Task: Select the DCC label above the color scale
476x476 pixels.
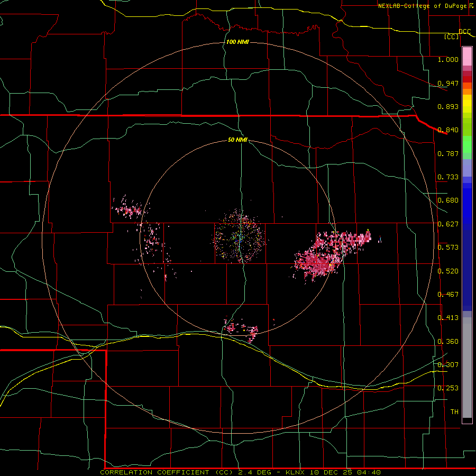Action: click(465, 32)
